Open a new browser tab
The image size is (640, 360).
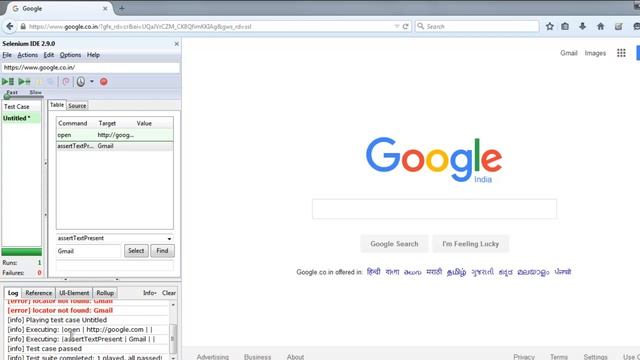122,8
